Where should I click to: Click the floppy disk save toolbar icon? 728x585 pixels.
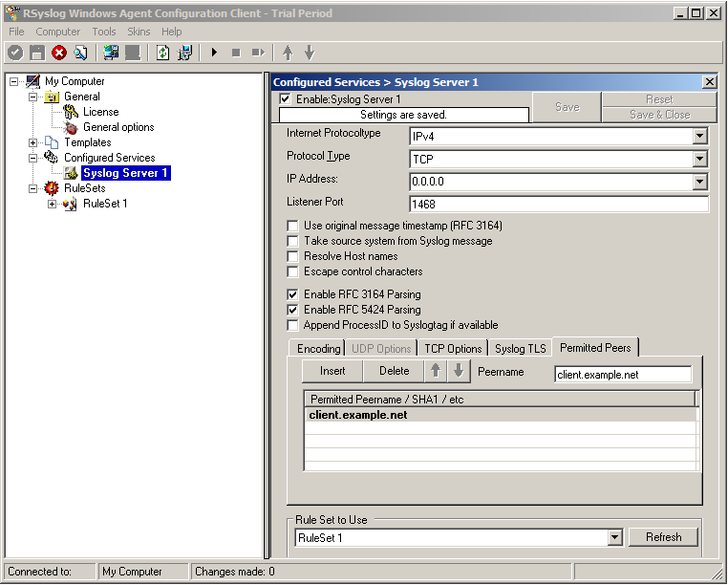(37, 53)
